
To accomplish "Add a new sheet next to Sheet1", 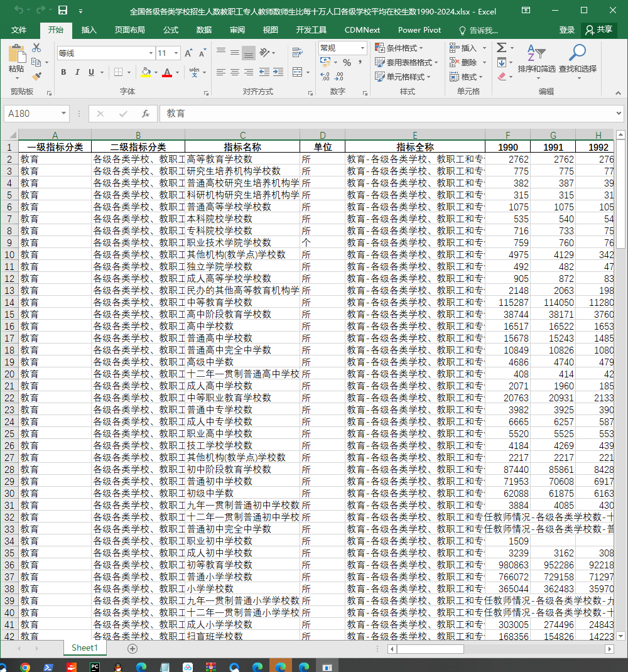I will 133,648.
